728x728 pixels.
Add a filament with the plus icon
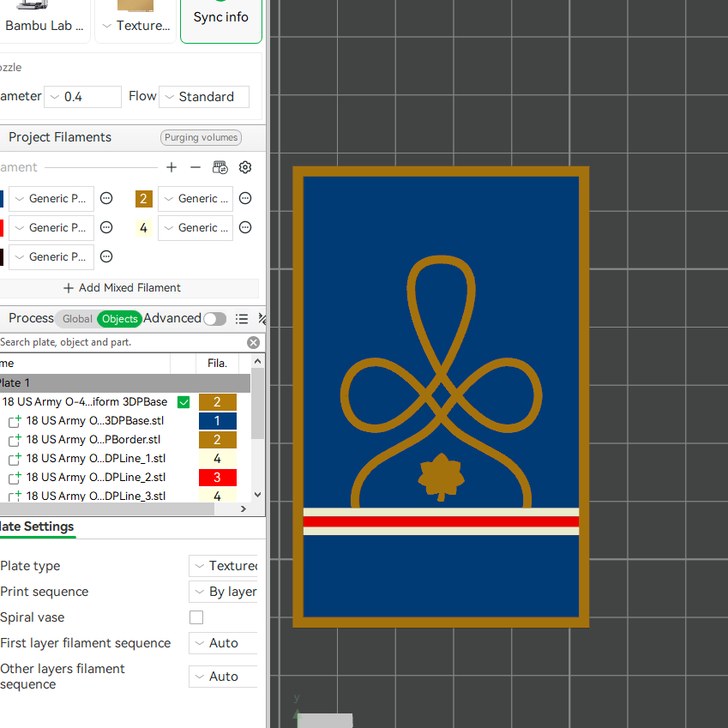[171, 167]
